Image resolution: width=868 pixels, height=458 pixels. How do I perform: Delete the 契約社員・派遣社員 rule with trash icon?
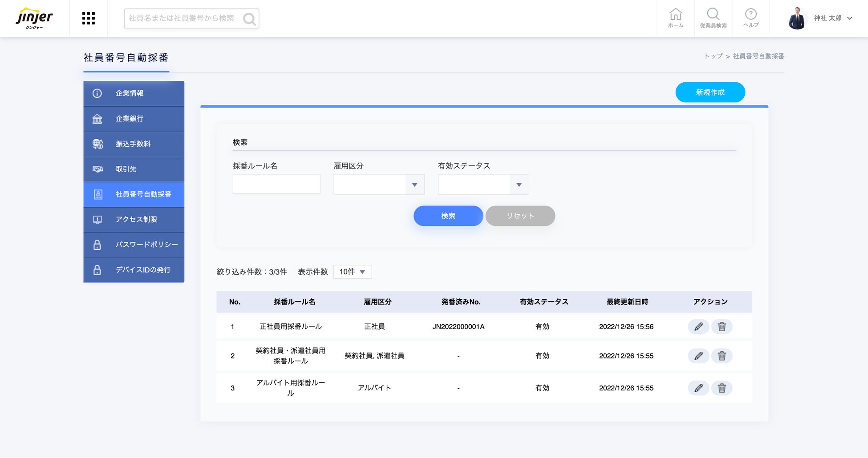722,356
